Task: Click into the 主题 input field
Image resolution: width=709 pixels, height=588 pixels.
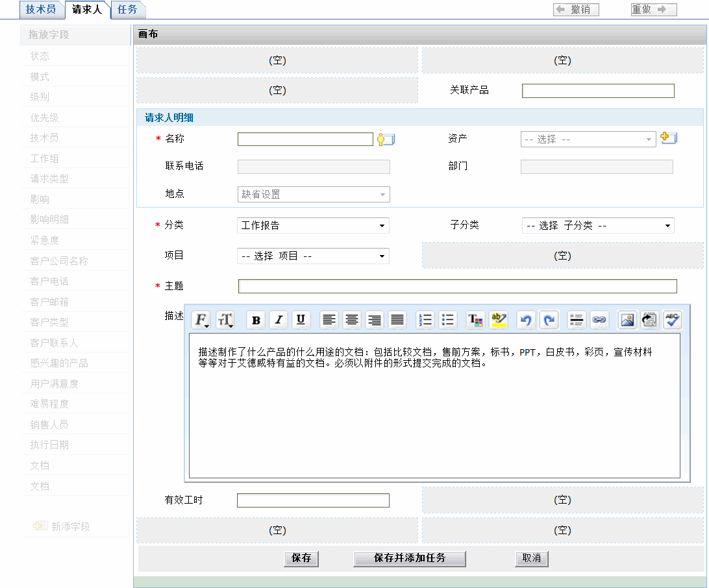Action: 457,286
